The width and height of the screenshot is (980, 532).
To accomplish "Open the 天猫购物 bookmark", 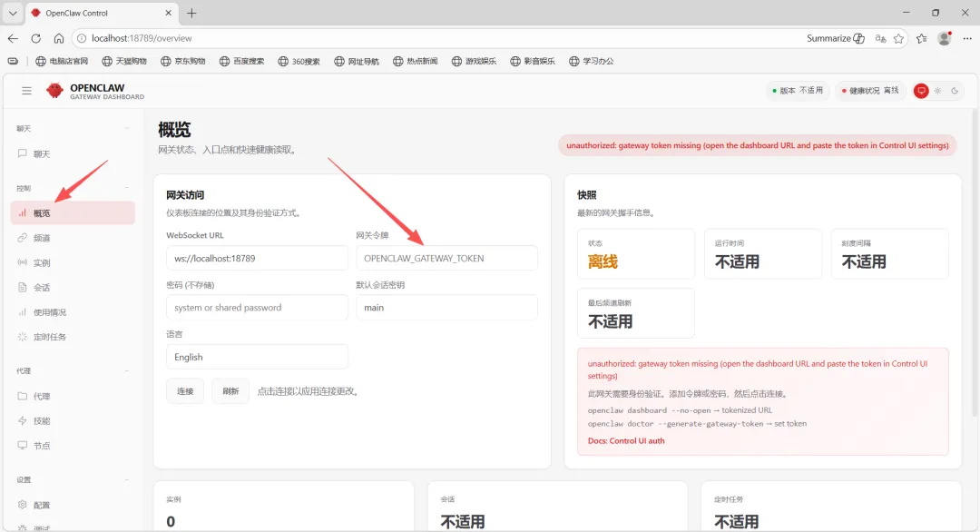I will [x=124, y=61].
